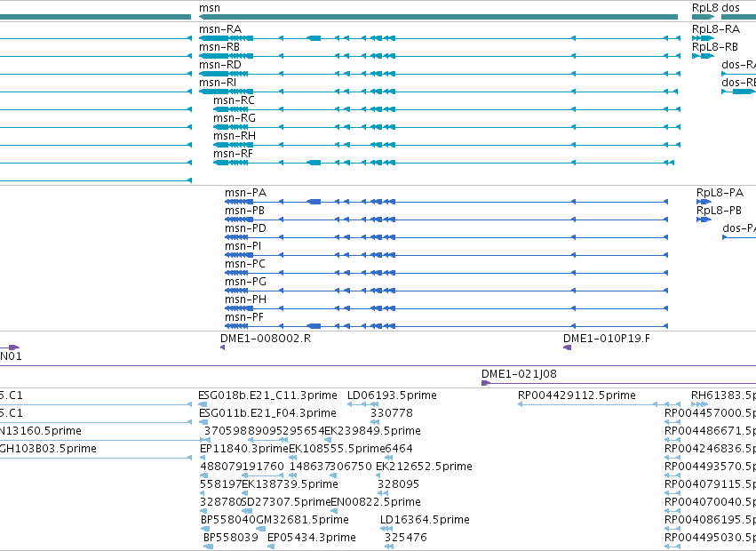Click the EP11840.3prime EST label

244,449
